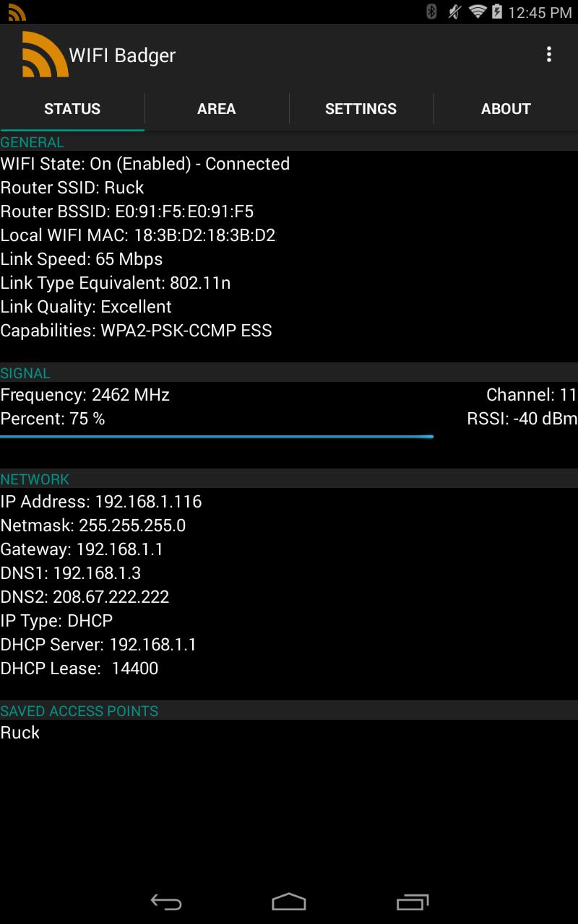Tap the WIFI Badger app logo icon
578x924 pixels.
45,55
